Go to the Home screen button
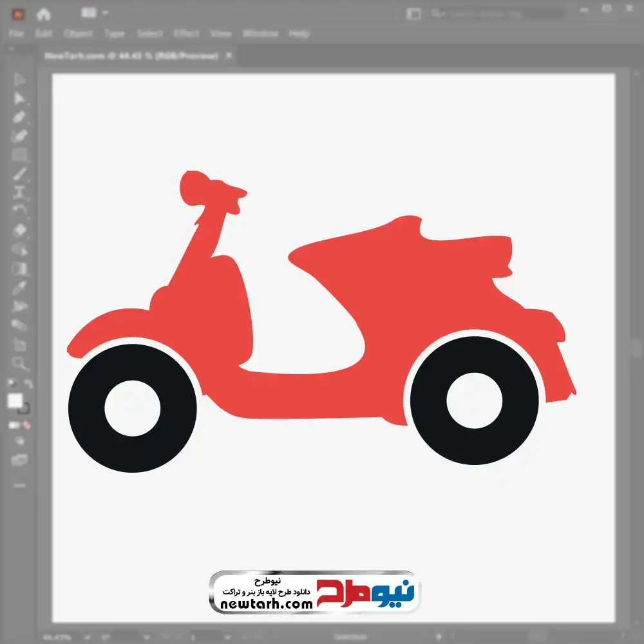 point(43,14)
